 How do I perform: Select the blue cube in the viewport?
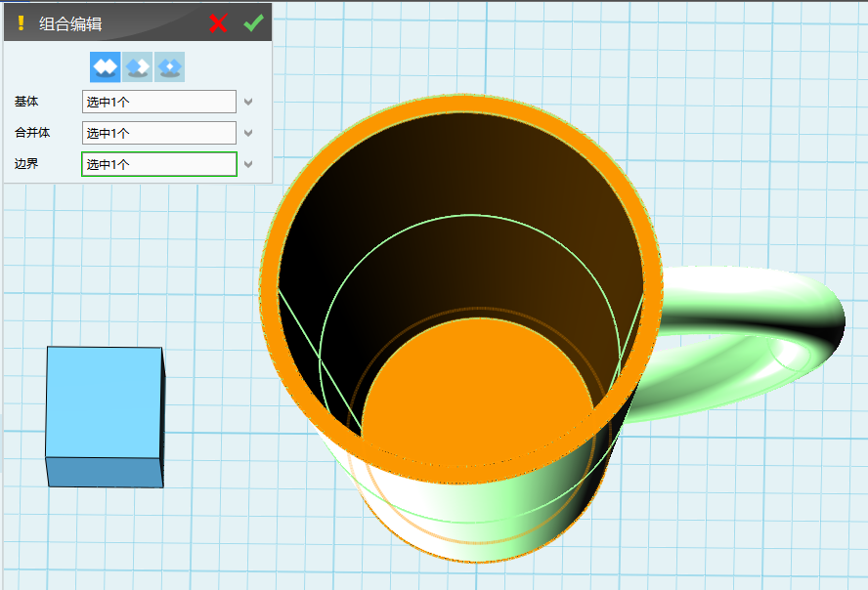(106, 417)
